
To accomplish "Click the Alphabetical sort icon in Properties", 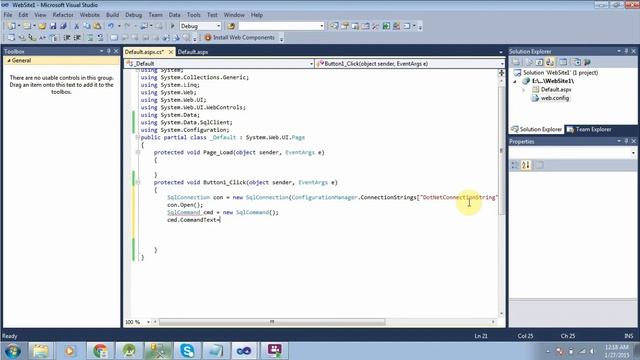I will [x=526, y=165].
